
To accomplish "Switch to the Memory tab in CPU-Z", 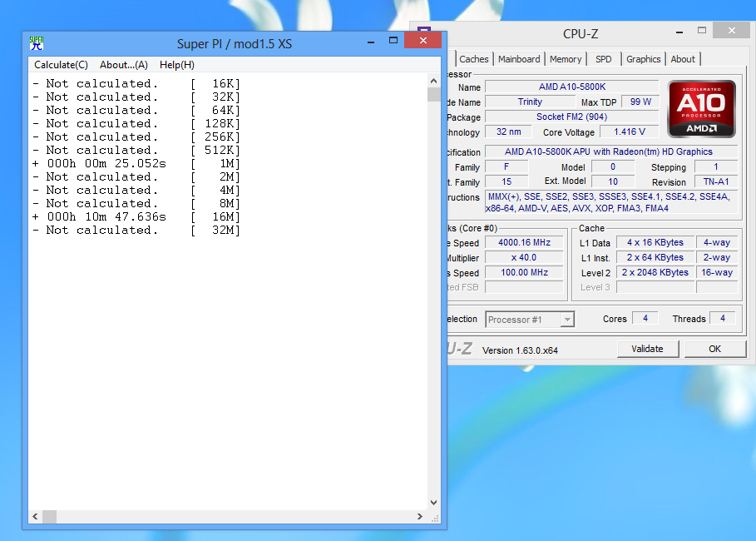I will 566,59.
